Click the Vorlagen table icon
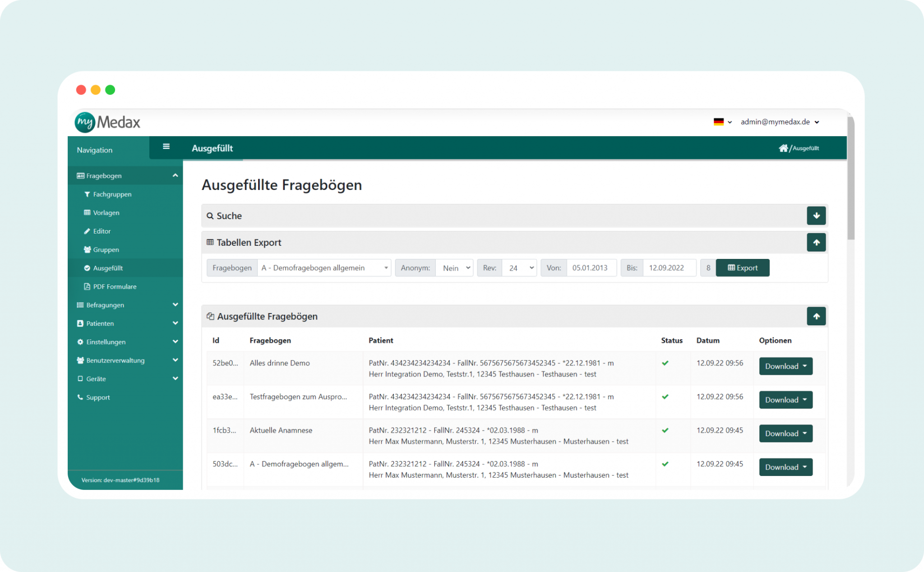This screenshot has width=924, height=572. pos(87,212)
